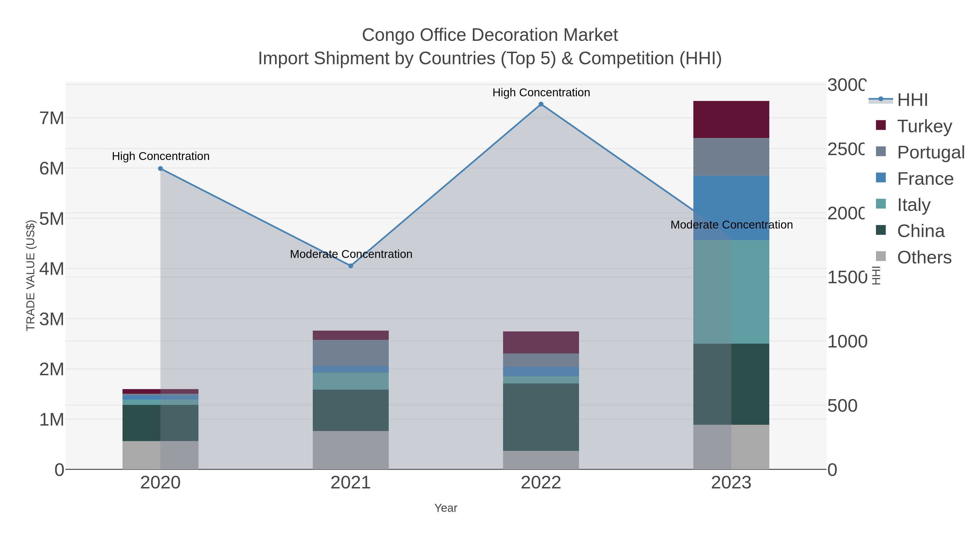The image size is (980, 551).
Task: Click the Portugal segment of the 2023 bar
Action: pos(731,157)
